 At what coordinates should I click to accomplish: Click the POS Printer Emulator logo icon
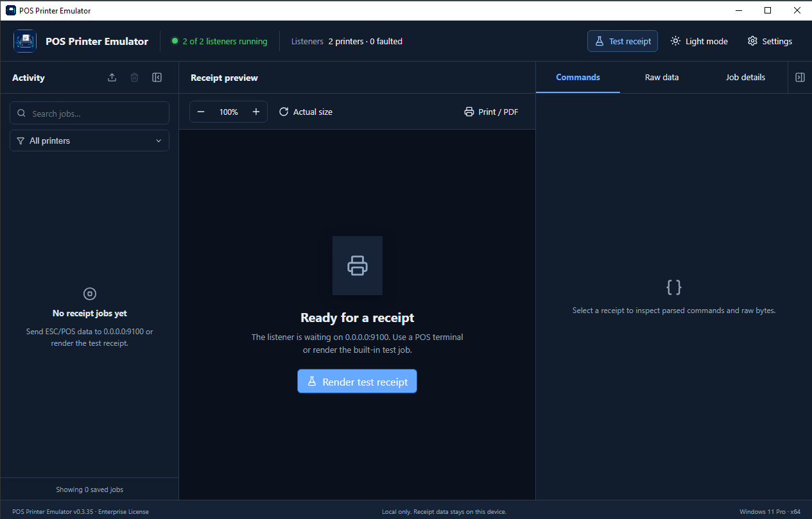(25, 41)
